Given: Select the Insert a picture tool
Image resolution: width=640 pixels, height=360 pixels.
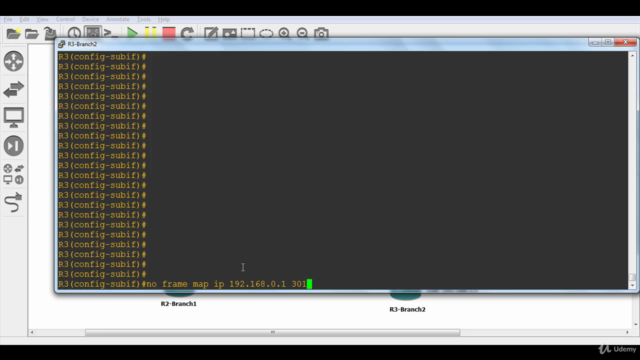Looking at the screenshot, I should click(229, 33).
